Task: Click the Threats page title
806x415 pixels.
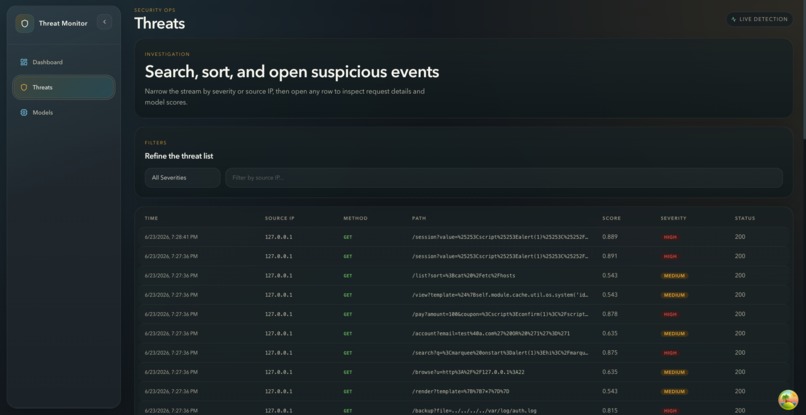Action: (159, 23)
